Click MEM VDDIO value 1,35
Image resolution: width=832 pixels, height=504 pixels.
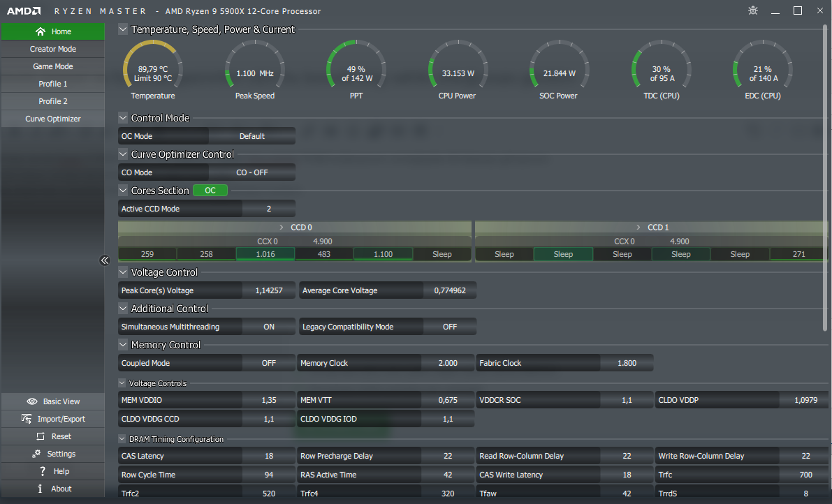pyautogui.click(x=269, y=400)
